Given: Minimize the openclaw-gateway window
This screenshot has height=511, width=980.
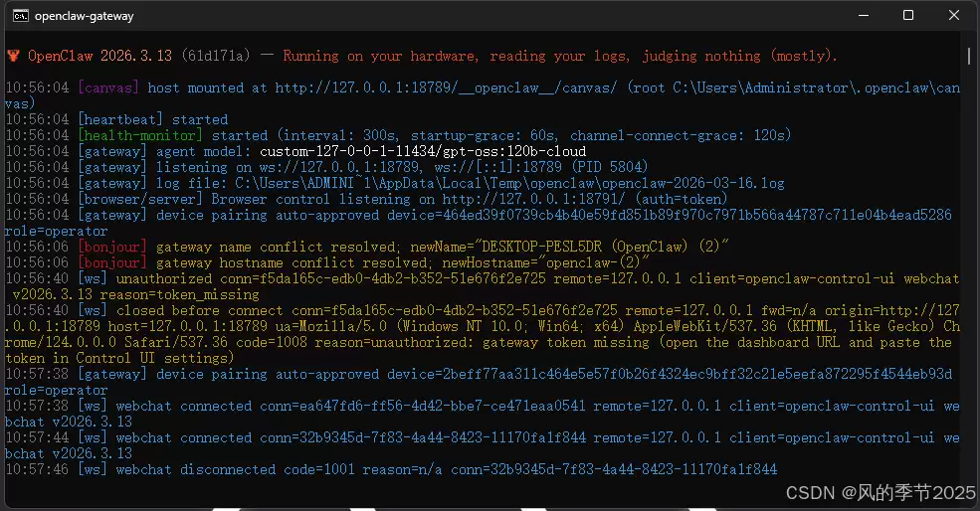Looking at the screenshot, I should 863,16.
